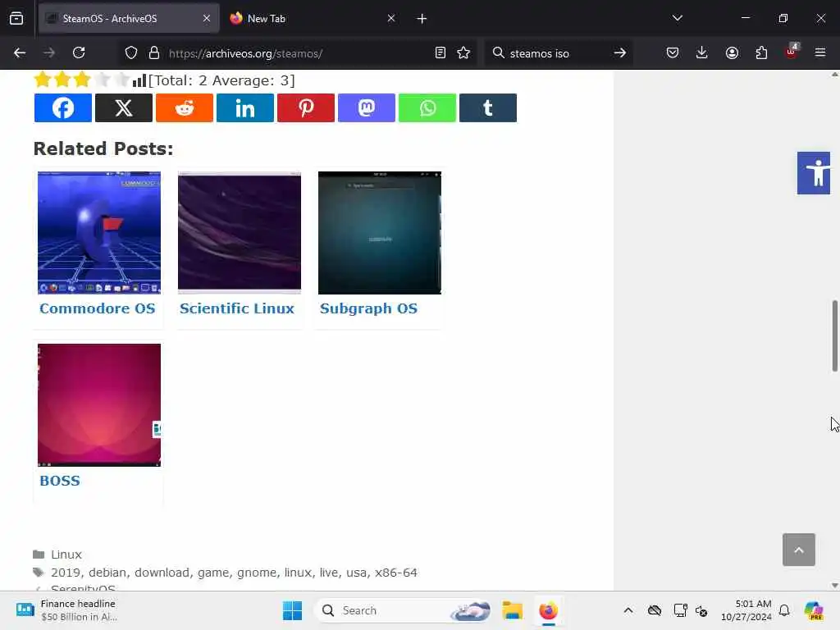Viewport: 840px width, 630px height.
Task: Open the uBlock Origin extension
Action: 792,52
